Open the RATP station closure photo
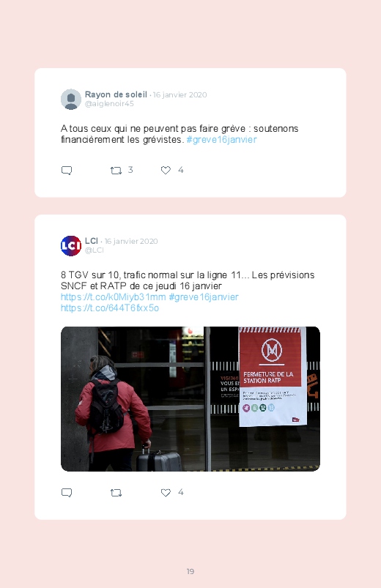 [x=190, y=398]
